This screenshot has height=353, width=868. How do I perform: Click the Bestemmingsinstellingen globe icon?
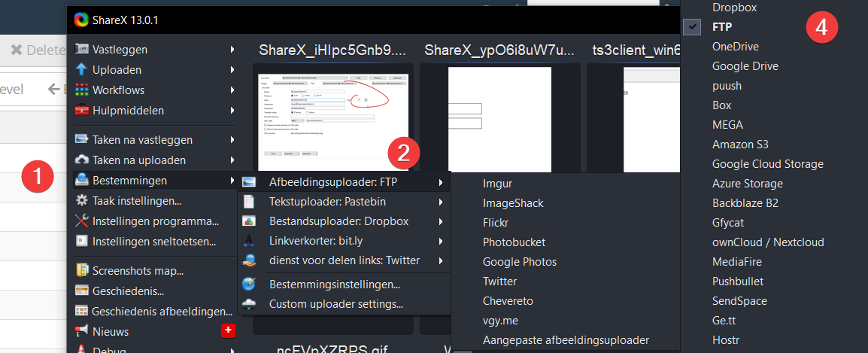pyautogui.click(x=249, y=285)
